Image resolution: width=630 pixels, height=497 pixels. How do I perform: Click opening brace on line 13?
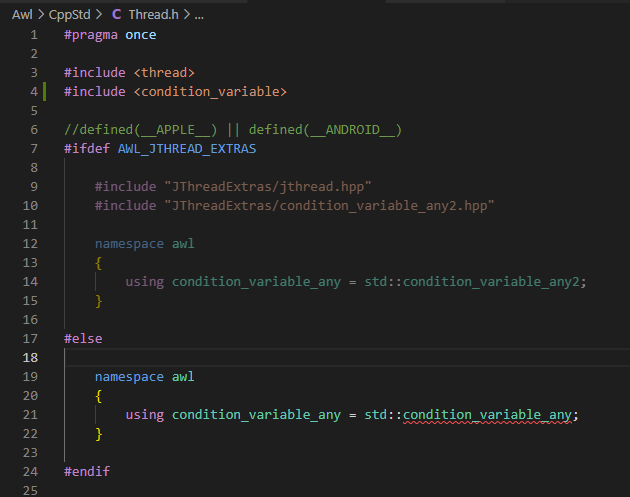coord(98,263)
